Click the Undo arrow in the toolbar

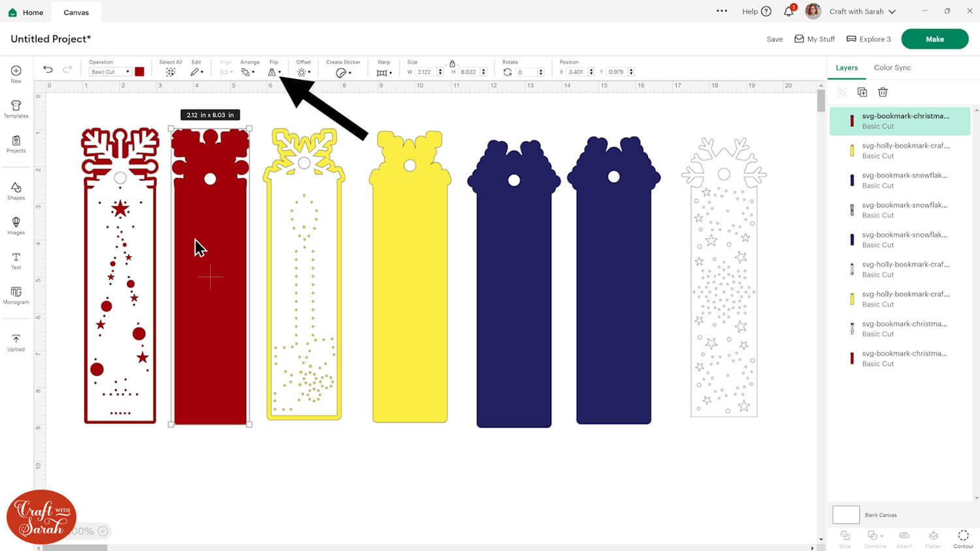point(48,69)
